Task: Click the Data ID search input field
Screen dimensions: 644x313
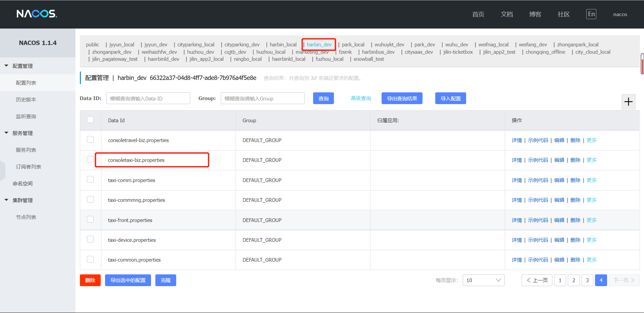Action: point(148,98)
